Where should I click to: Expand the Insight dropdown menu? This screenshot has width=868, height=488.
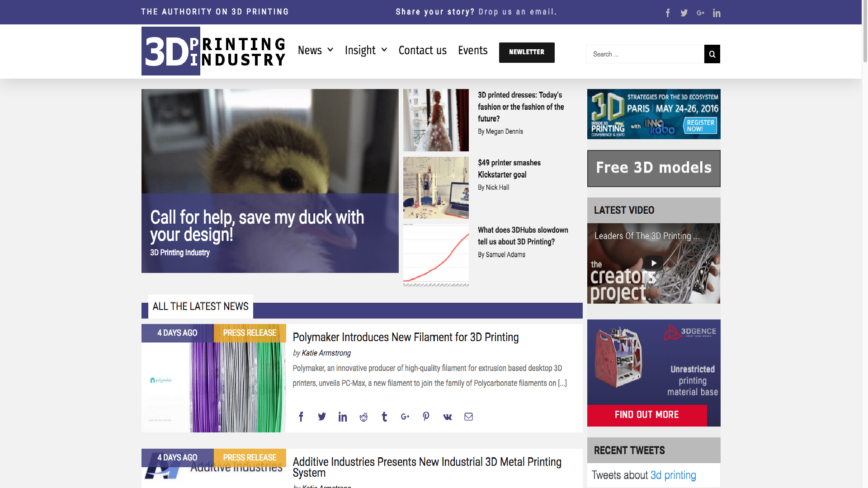366,50
